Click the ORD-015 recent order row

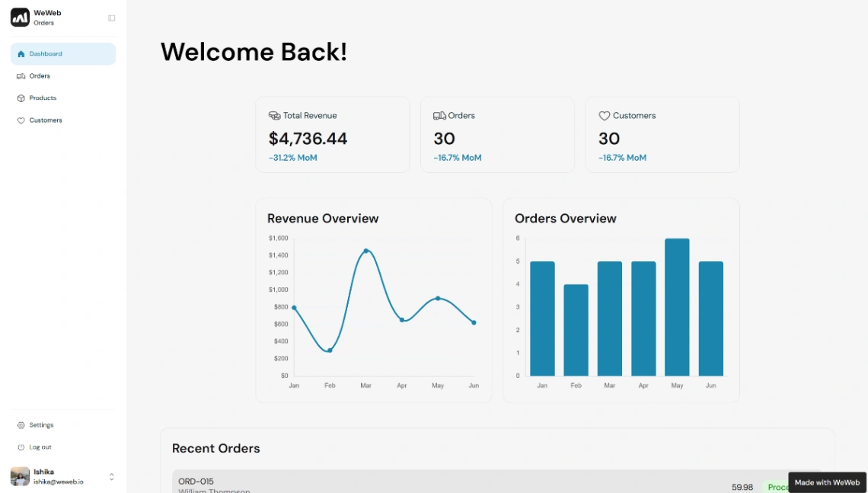point(457,482)
